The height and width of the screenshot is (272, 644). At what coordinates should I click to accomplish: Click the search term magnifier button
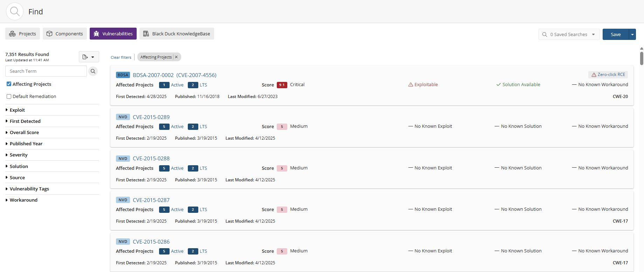[93, 71]
